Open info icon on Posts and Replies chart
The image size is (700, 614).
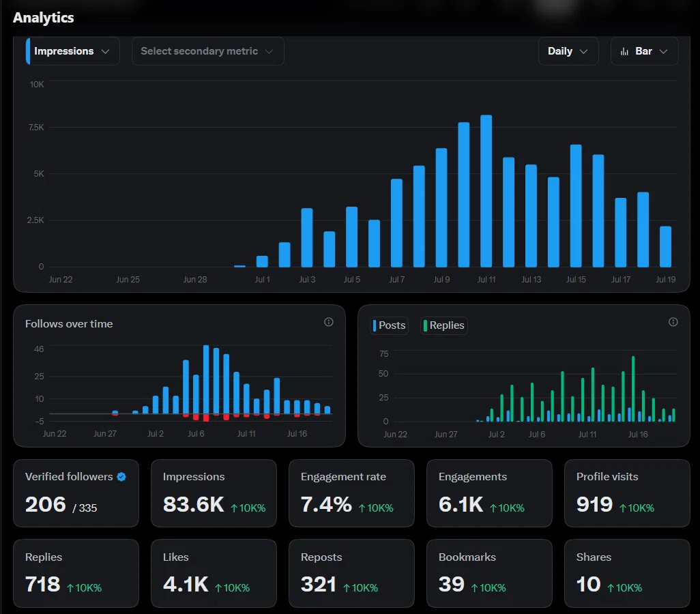click(673, 322)
